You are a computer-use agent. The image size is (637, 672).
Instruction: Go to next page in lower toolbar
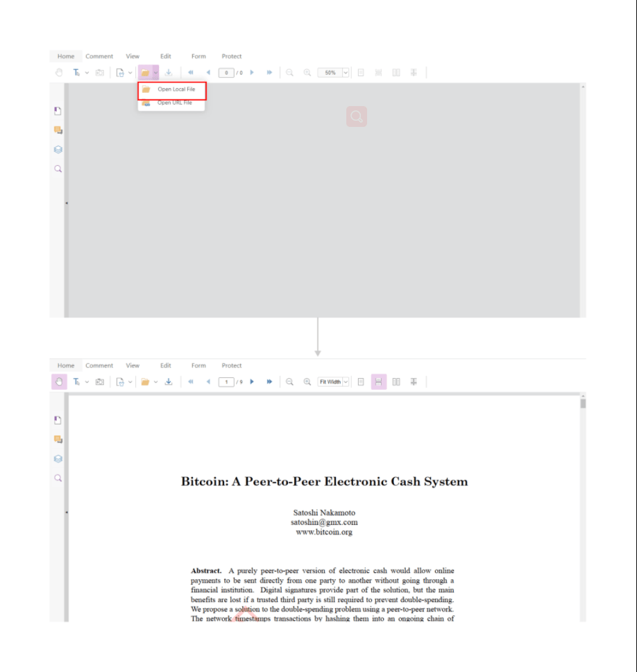point(252,382)
